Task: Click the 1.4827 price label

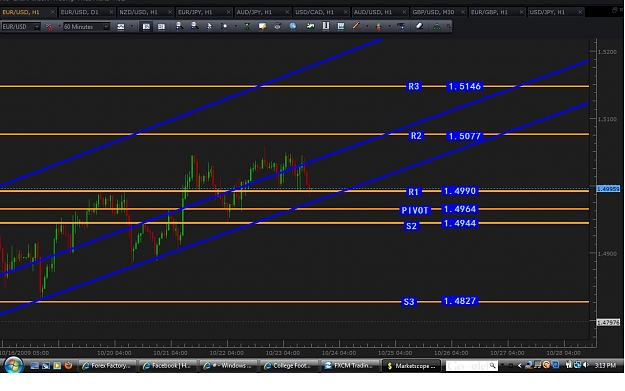Action: click(x=460, y=301)
